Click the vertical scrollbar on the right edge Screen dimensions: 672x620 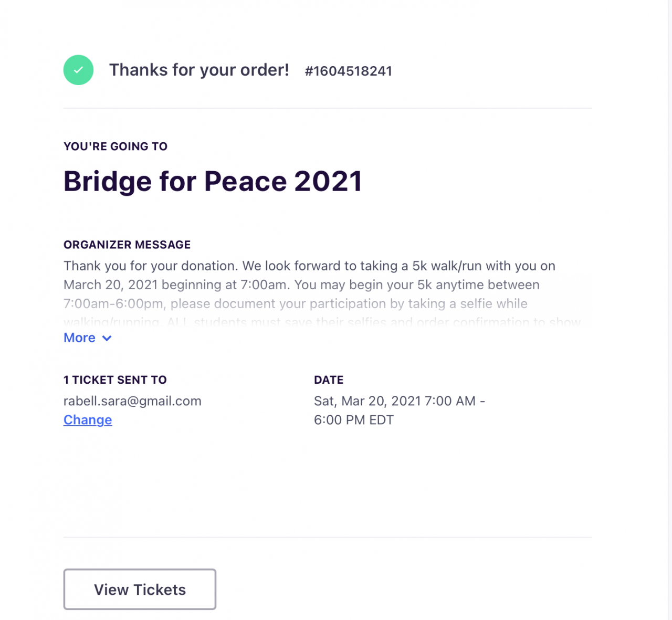pos(670,310)
